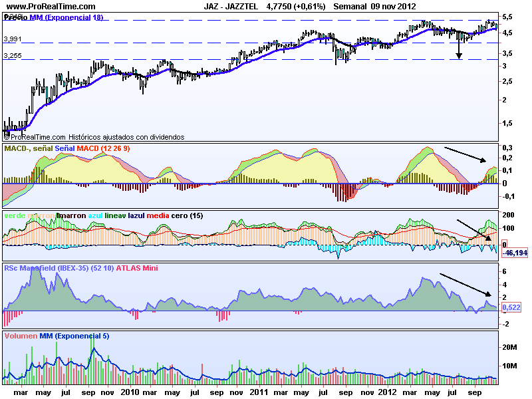
Task: Select the -46,194 value box
Action: [x=513, y=253]
